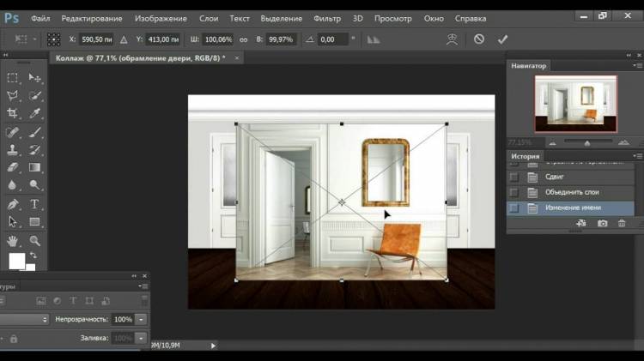The width and height of the screenshot is (644, 361).
Task: Toggle shape layer filter in Layers panel
Action: (x=89, y=301)
